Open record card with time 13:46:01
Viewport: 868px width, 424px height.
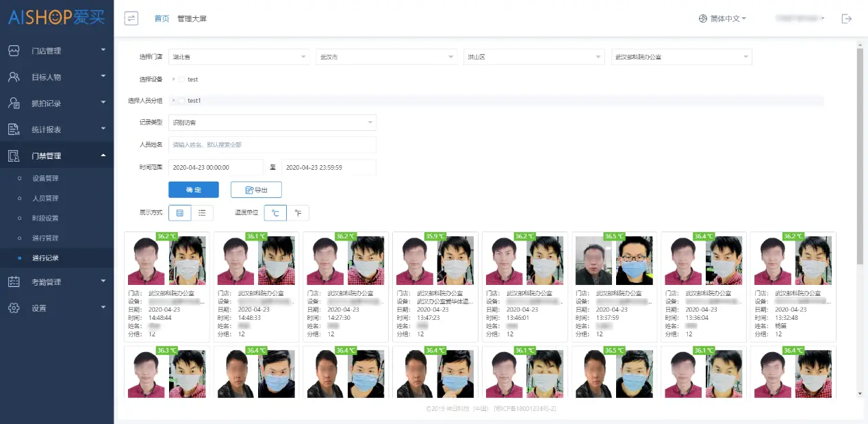click(524, 286)
